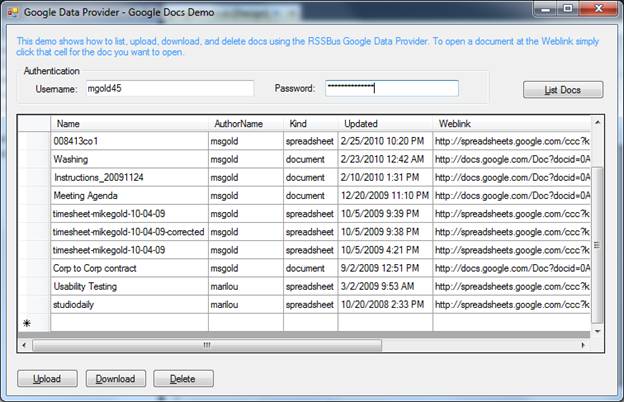Open the Weblink for Usability Testing
Image resolution: width=624 pixels, height=402 pixels.
512,286
